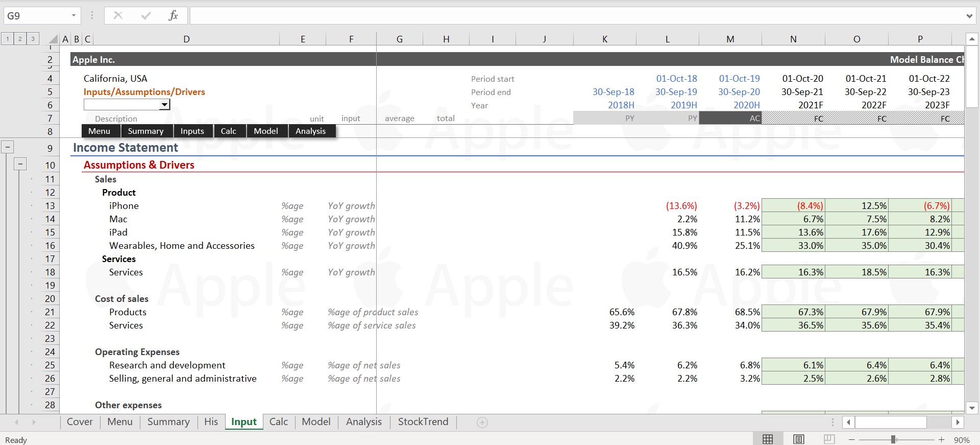Click the Menu navigation button

pyautogui.click(x=101, y=131)
